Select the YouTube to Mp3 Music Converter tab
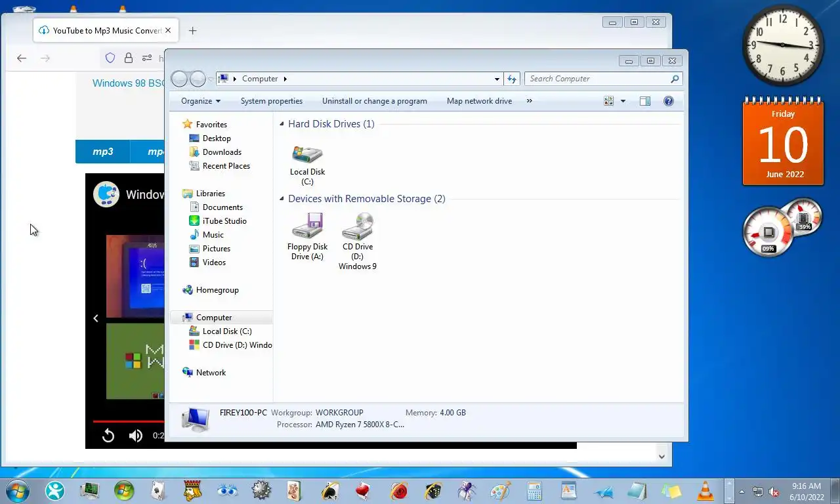840x504 pixels. pyautogui.click(x=105, y=30)
